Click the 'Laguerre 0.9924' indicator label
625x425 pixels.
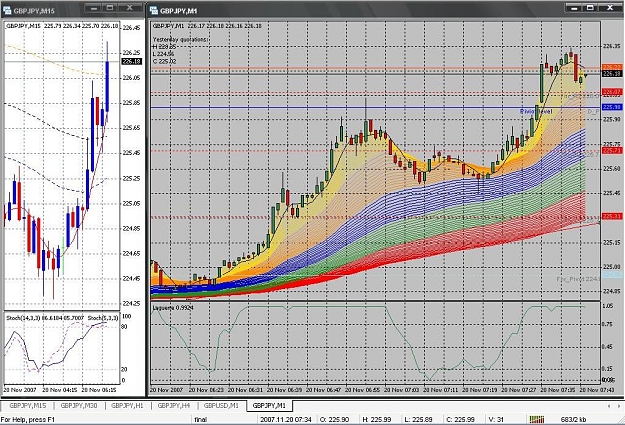coord(173,308)
